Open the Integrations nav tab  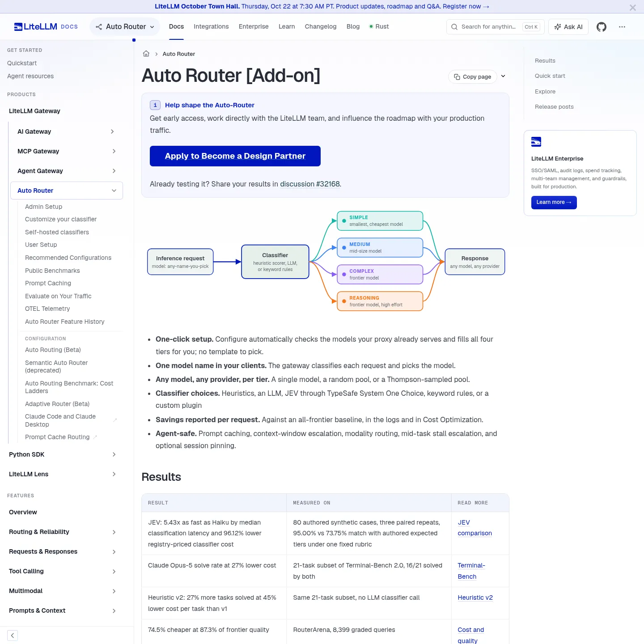pyautogui.click(x=211, y=26)
